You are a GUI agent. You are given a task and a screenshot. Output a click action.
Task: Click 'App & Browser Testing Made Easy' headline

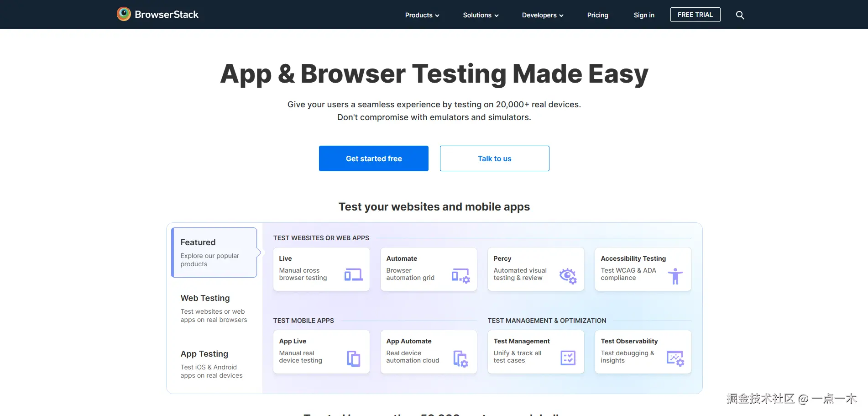tap(434, 74)
